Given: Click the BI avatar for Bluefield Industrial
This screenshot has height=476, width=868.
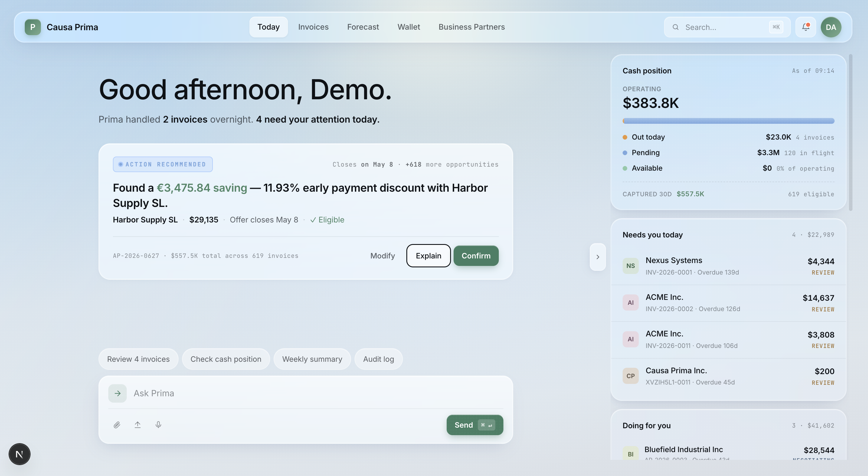Looking at the screenshot, I should coord(630,454).
